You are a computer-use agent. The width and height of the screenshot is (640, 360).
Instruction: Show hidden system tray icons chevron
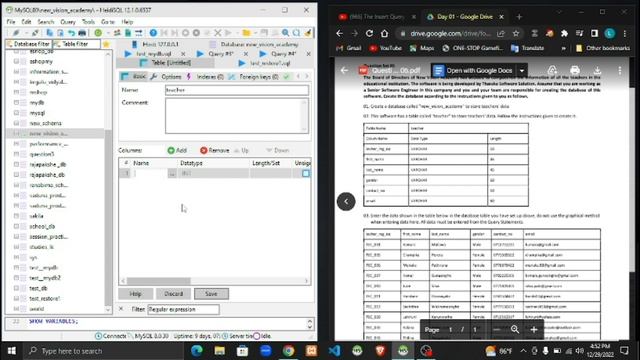[x=523, y=351]
